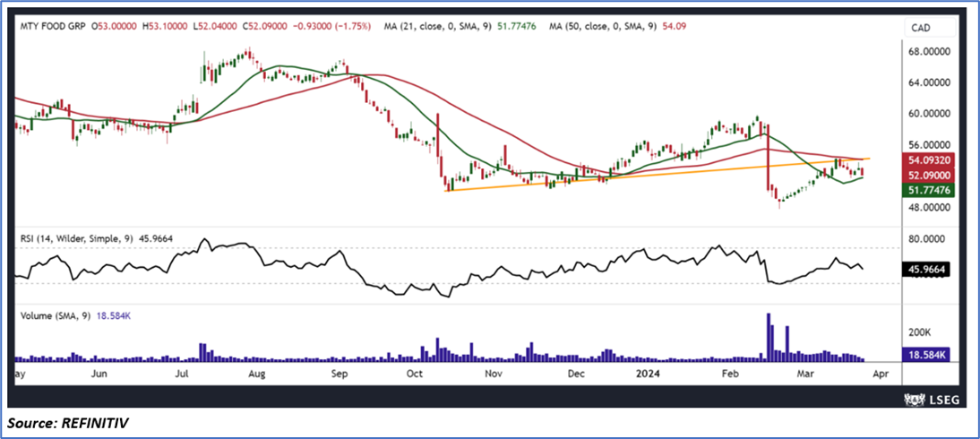This screenshot has height=439, width=980.
Task: Open the CAD currency selector
Action: tap(929, 28)
